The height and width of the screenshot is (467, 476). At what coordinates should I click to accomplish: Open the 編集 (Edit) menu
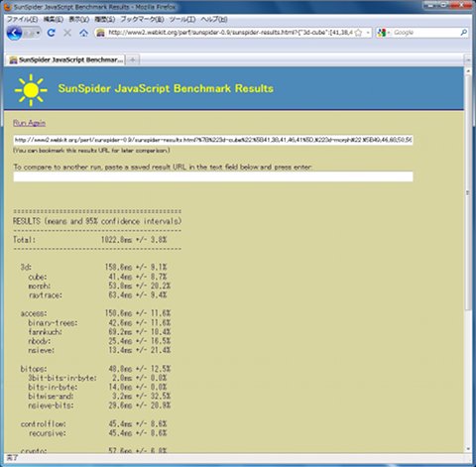pos(53,20)
